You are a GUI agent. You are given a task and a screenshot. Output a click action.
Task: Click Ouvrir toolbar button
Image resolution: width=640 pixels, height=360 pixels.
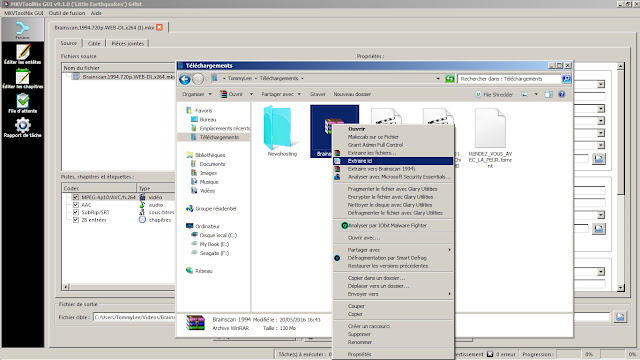pos(232,94)
